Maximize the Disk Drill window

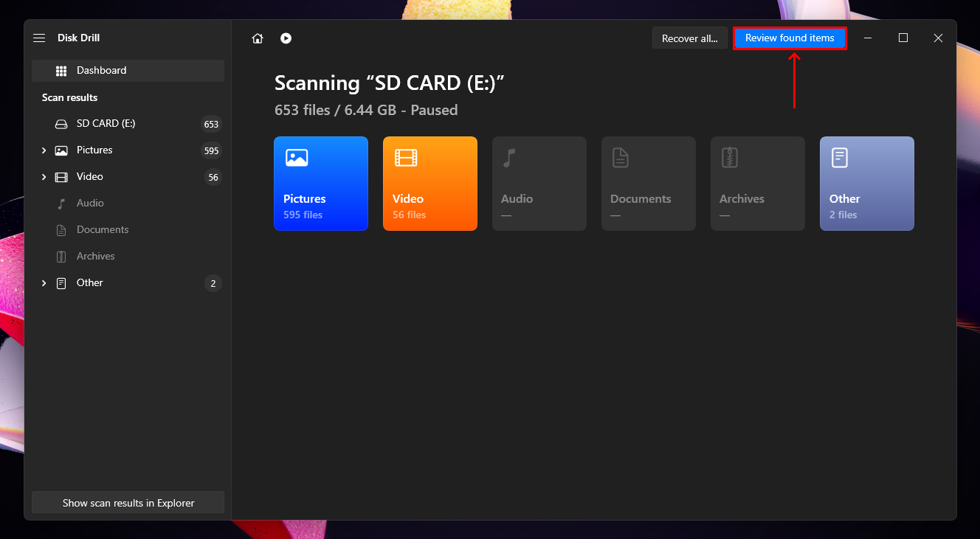coord(903,38)
